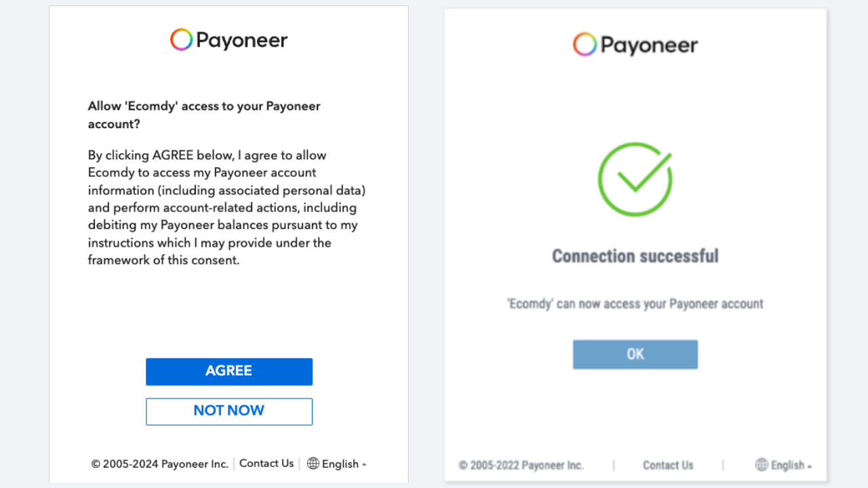Screen dimensions: 868x488
Task: Click OK on the success page
Action: tap(635, 354)
